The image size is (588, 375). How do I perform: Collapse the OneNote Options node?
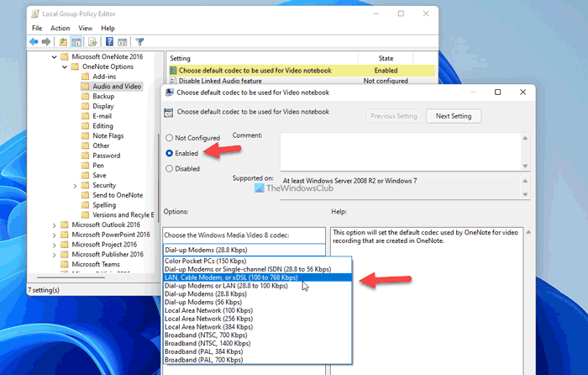coord(65,66)
